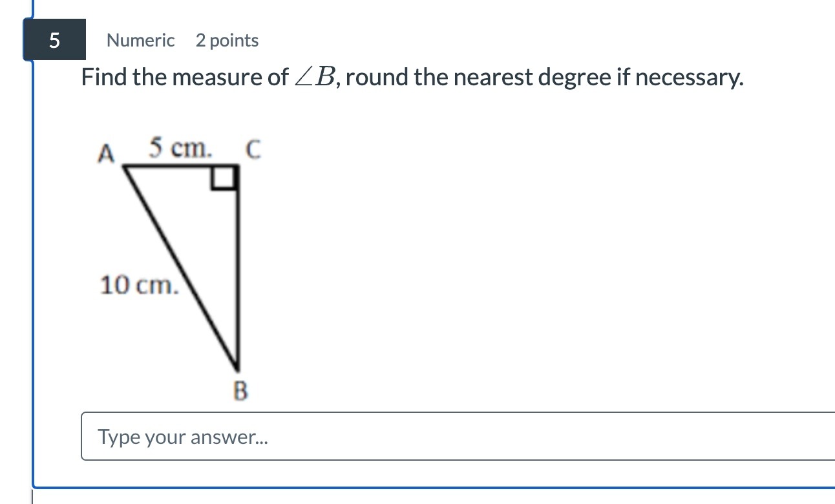835x504 pixels.
Task: Select the question number 5 badge
Action: coord(54,40)
